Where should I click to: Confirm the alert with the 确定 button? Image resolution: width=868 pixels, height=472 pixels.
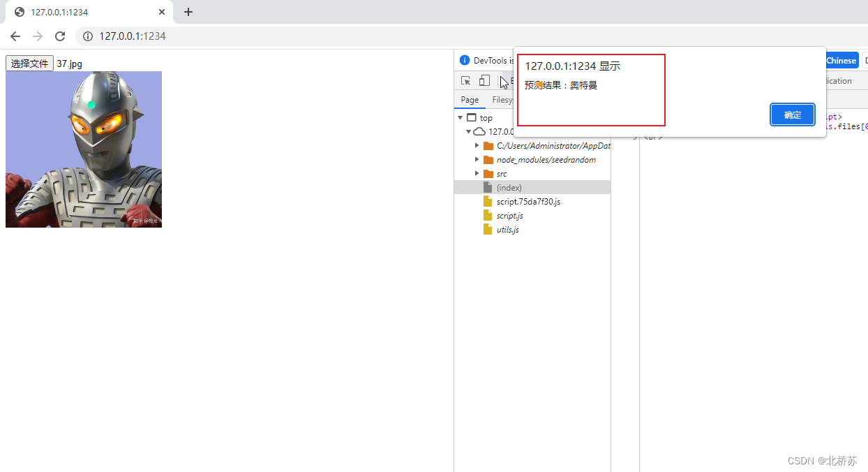[792, 115]
